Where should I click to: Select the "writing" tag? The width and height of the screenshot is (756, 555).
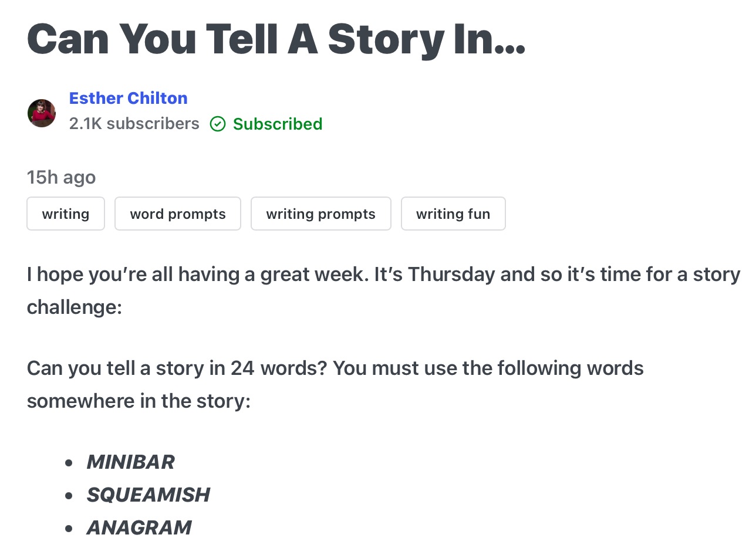click(66, 214)
